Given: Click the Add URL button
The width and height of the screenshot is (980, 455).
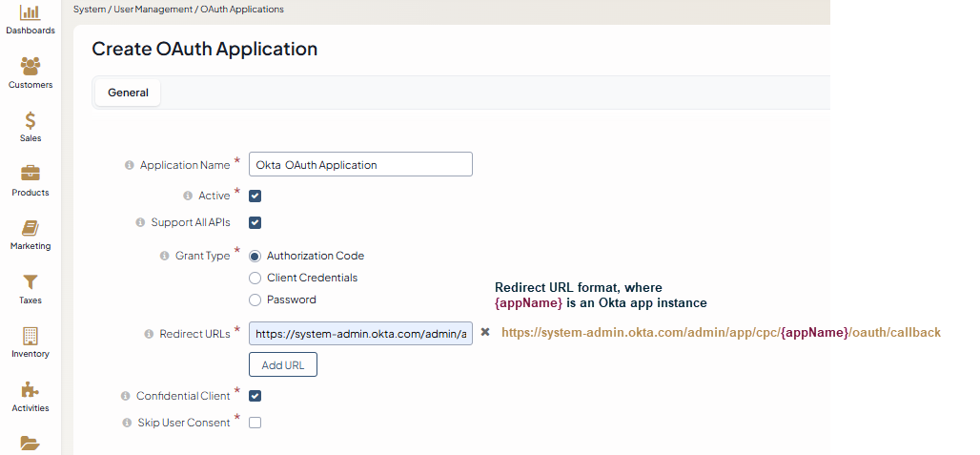Looking at the screenshot, I should click(282, 364).
